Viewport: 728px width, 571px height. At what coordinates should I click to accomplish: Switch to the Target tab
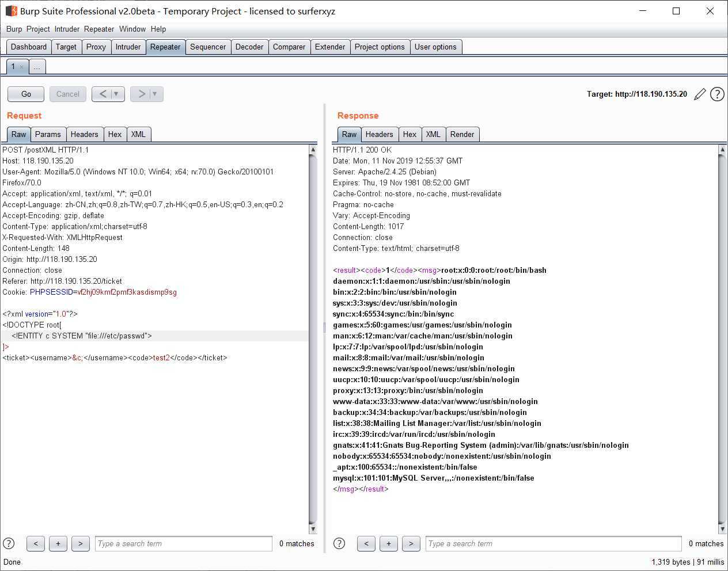click(x=66, y=47)
